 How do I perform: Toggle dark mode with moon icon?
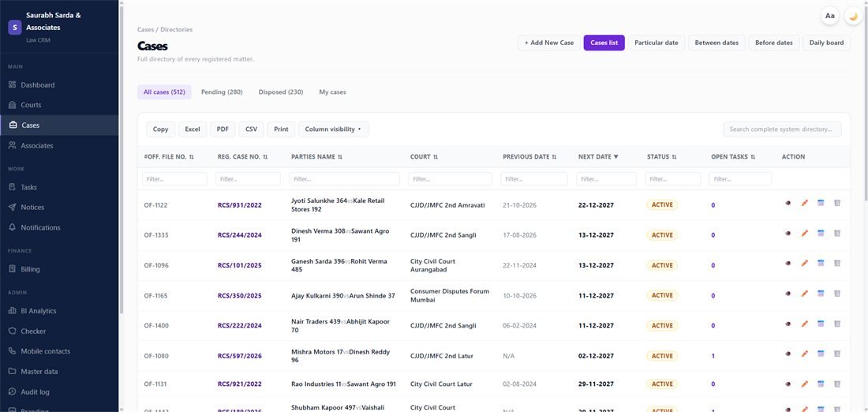click(853, 16)
